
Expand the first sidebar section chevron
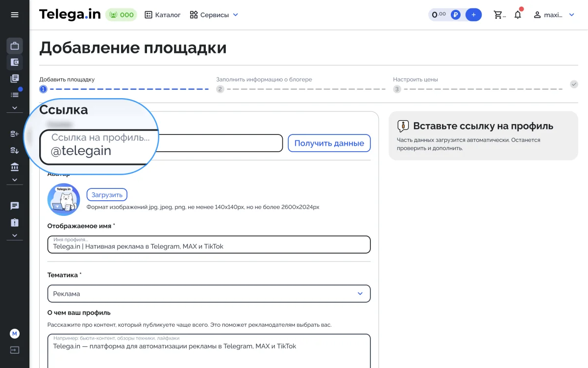[15, 108]
